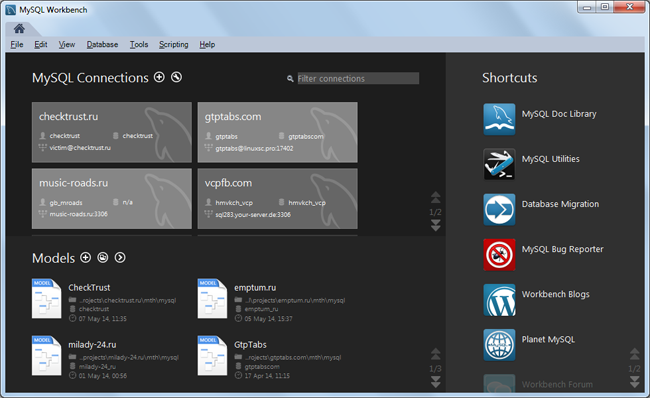Open the gtptabs.com connection tile
Screen dimensions: 650x398
pos(278,132)
